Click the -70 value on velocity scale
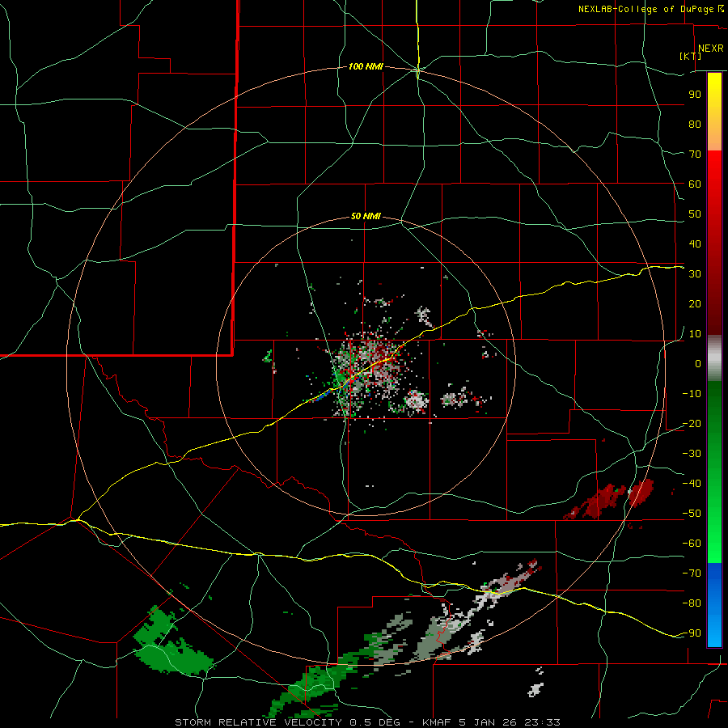The width and height of the screenshot is (728, 728). pos(692,574)
